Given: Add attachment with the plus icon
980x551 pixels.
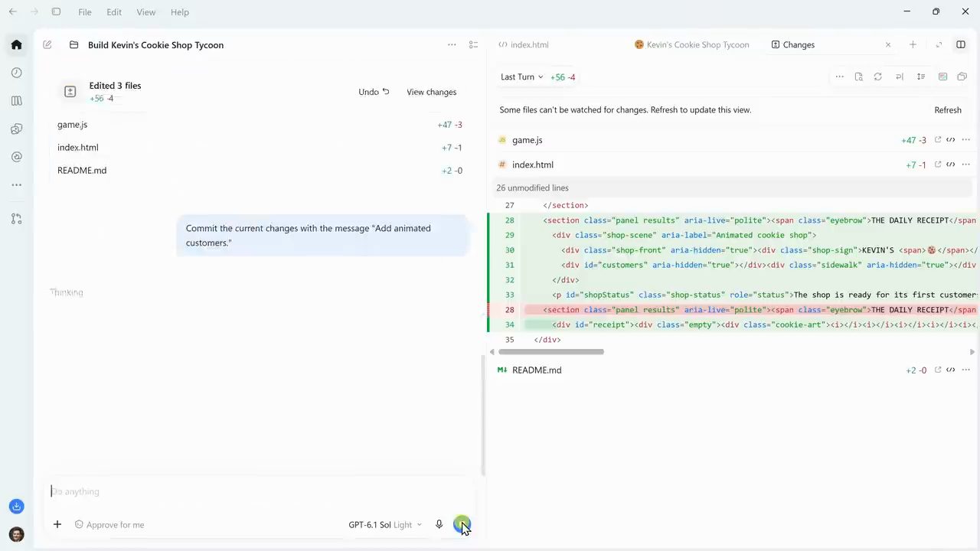Looking at the screenshot, I should (x=57, y=524).
